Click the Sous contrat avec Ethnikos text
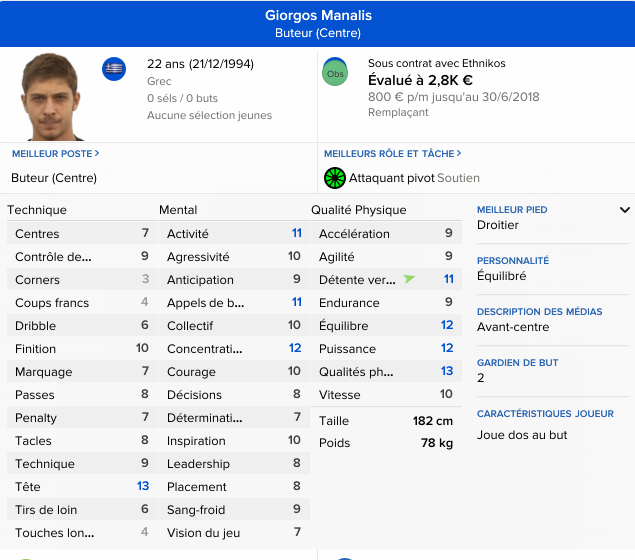The width and height of the screenshot is (635, 560). 436,63
